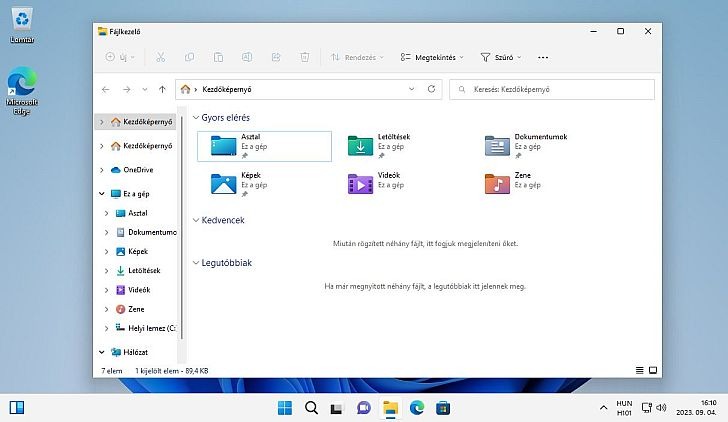
Task: Open the Dokumentumok folder in quick access
Action: coord(497,146)
